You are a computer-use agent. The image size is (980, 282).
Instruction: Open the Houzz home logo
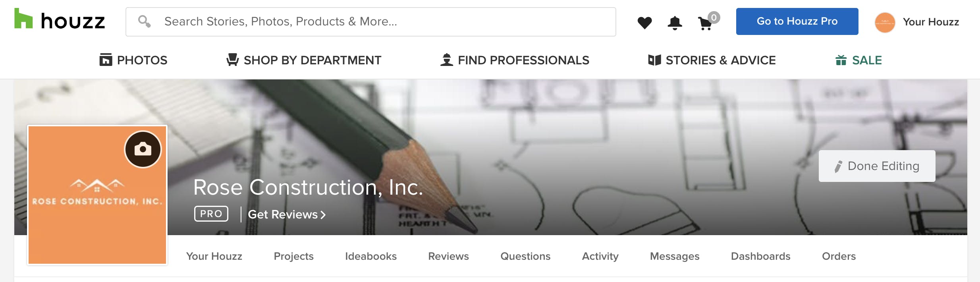coord(60,21)
